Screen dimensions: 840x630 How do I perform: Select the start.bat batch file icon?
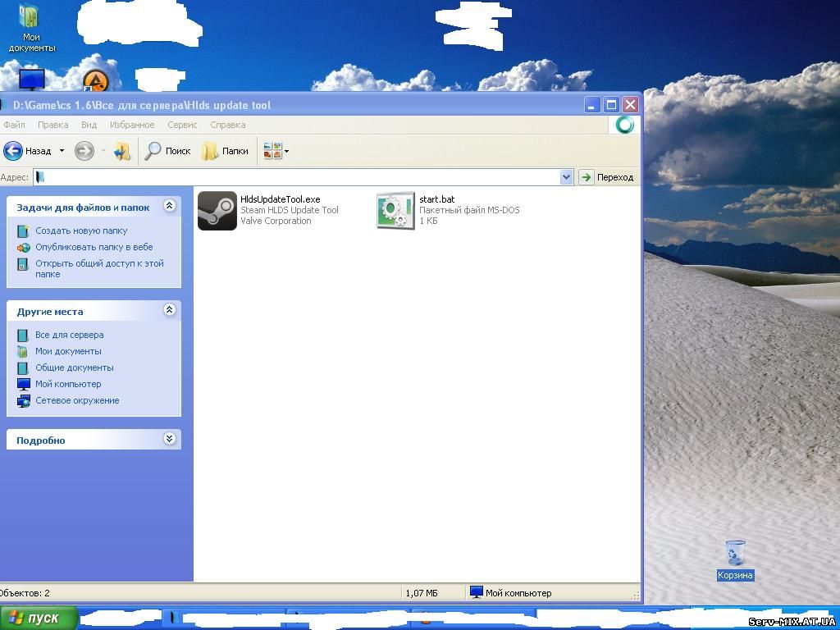(x=395, y=211)
